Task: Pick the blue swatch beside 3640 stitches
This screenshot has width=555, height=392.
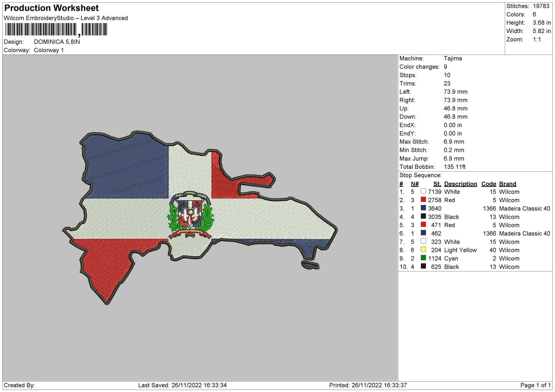Action: coord(423,208)
